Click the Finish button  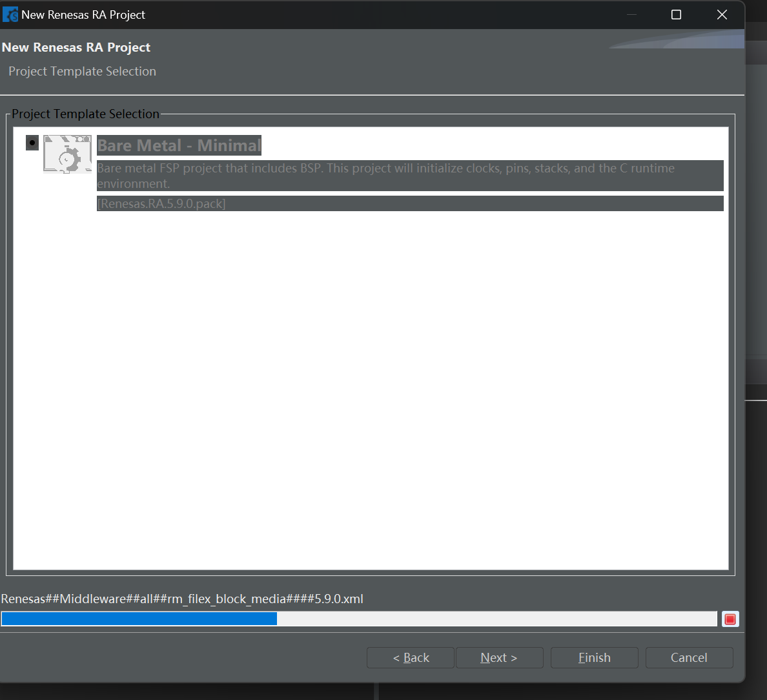click(x=595, y=657)
